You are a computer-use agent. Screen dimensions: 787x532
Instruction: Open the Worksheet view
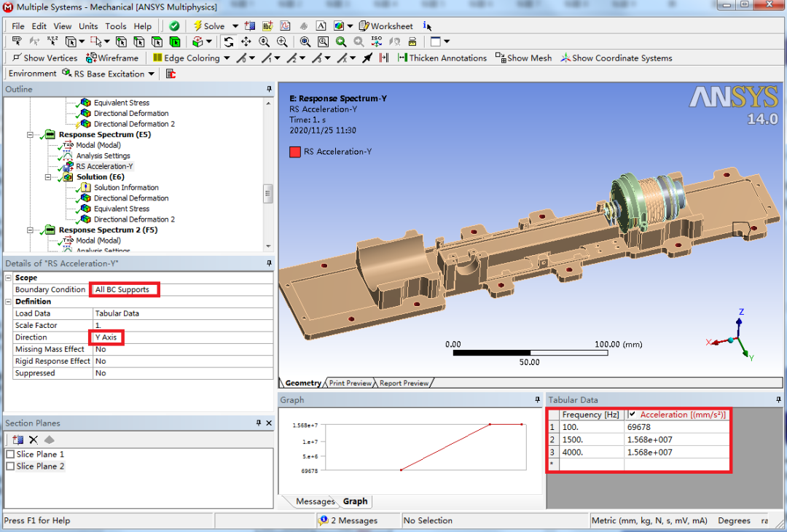point(386,26)
